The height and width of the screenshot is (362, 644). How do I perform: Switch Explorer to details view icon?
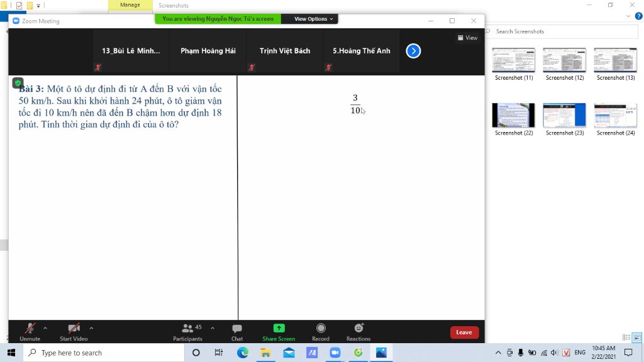[x=626, y=337]
